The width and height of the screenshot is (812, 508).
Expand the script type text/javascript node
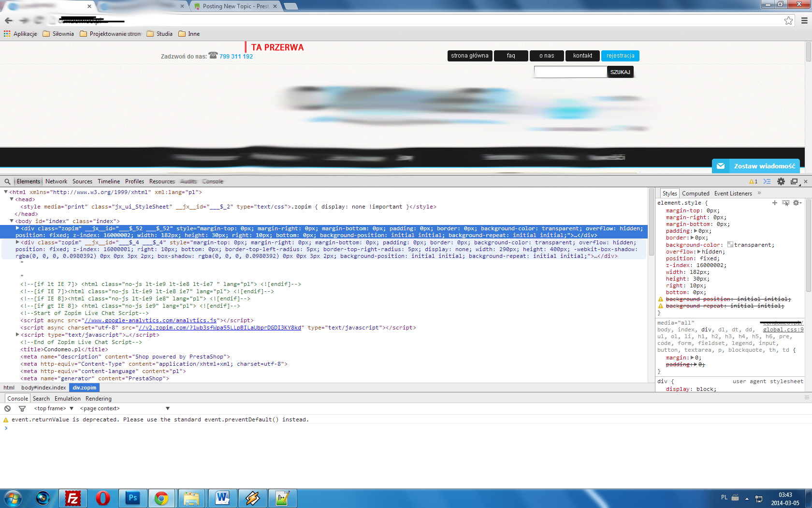pyautogui.click(x=17, y=335)
